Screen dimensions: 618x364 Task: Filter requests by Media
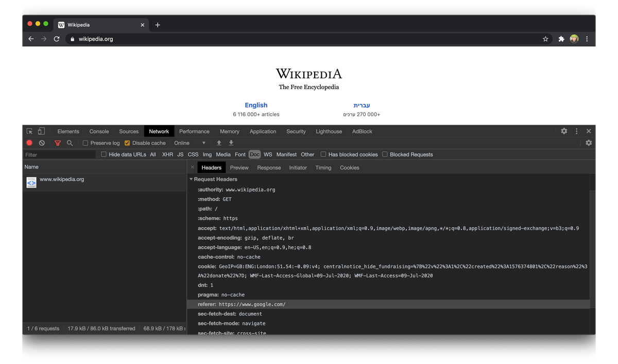click(223, 154)
